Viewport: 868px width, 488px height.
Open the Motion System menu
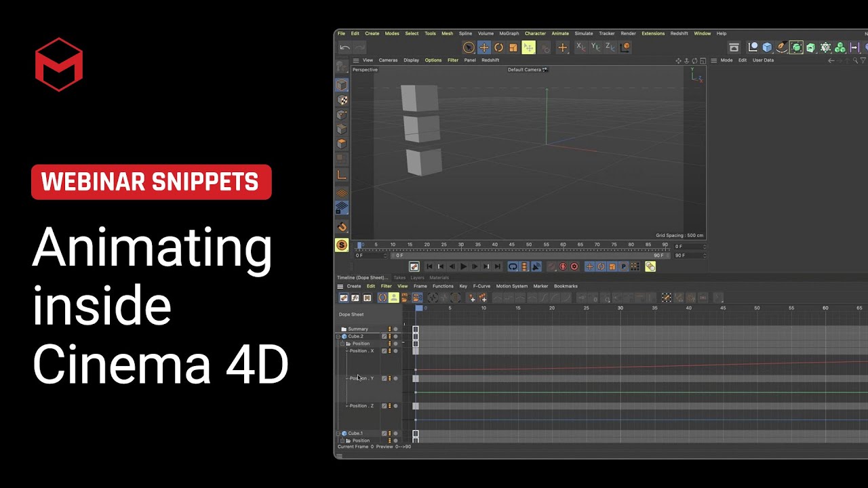point(511,286)
